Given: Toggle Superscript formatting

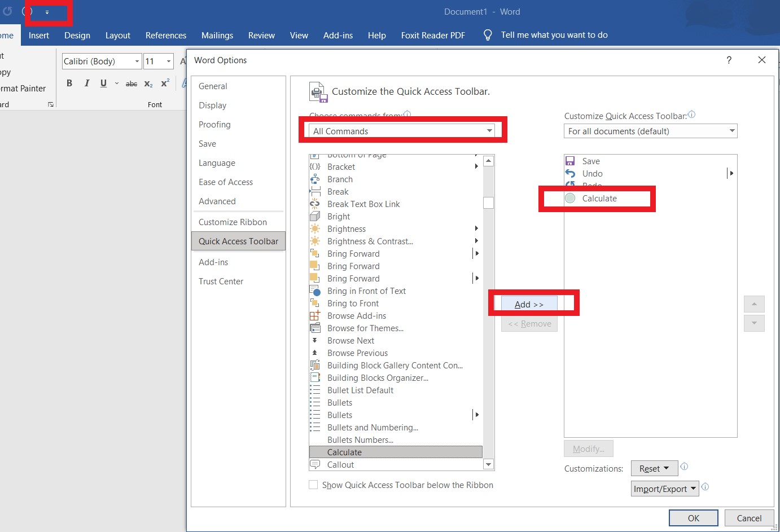Looking at the screenshot, I should [165, 83].
